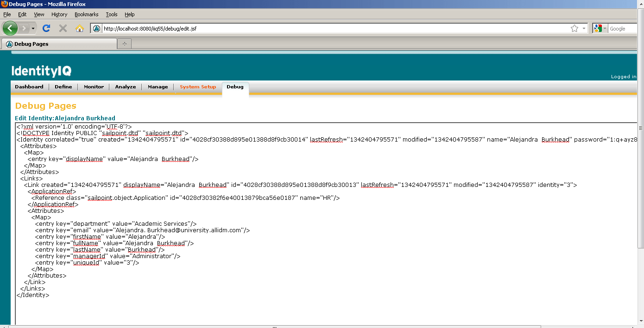
Task: Open the Bookmarks menu
Action: coord(86,14)
